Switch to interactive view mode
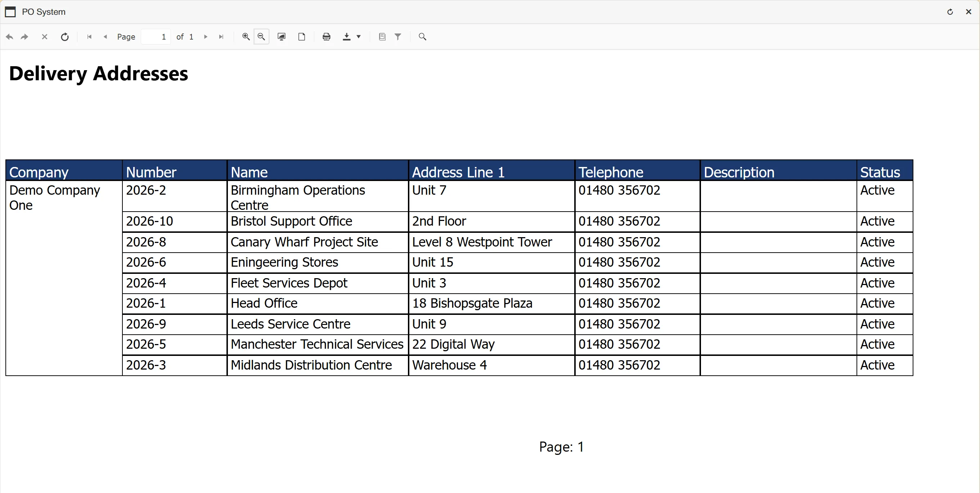This screenshot has height=493, width=980. click(x=282, y=37)
